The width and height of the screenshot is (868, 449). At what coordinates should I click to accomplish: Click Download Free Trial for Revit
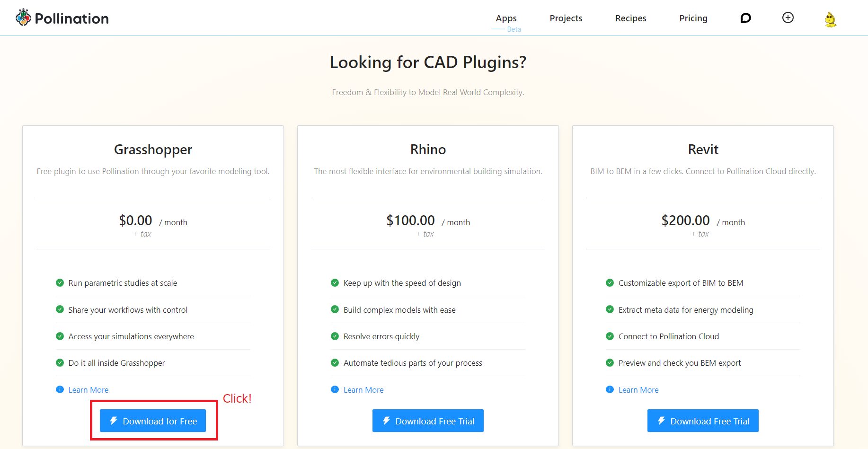pyautogui.click(x=703, y=421)
